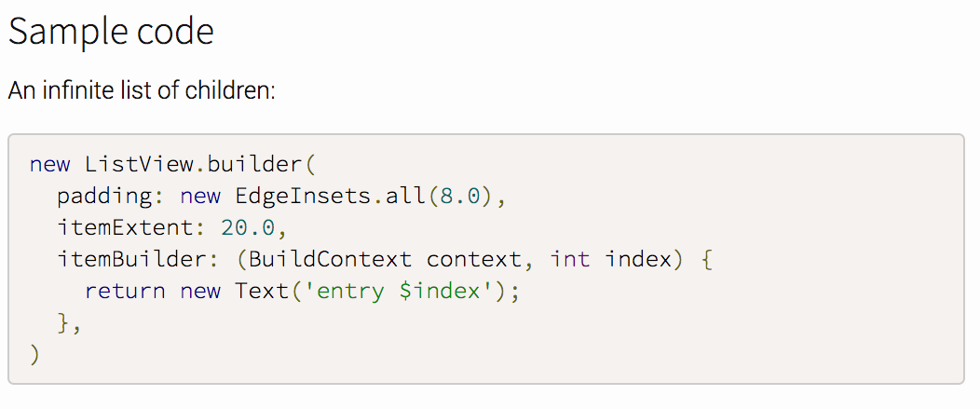Screen dimensions: 980x409
Task: Click the 'itemBuilder' parameter name
Action: 132,259
